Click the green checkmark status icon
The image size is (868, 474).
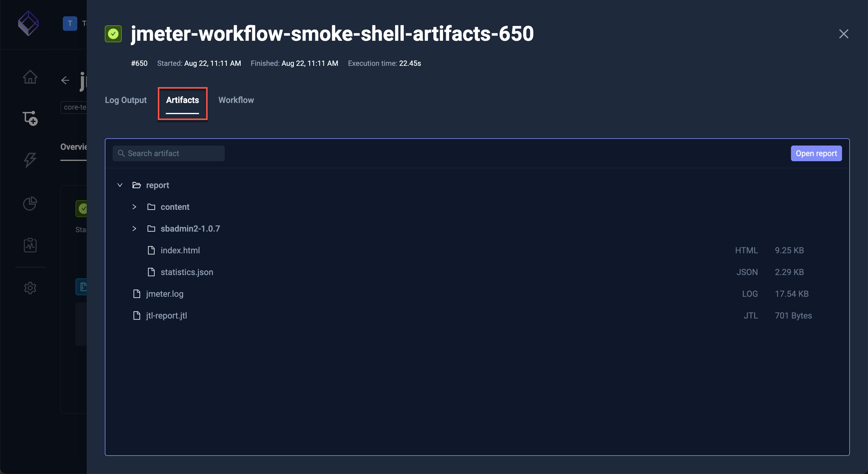tap(114, 33)
